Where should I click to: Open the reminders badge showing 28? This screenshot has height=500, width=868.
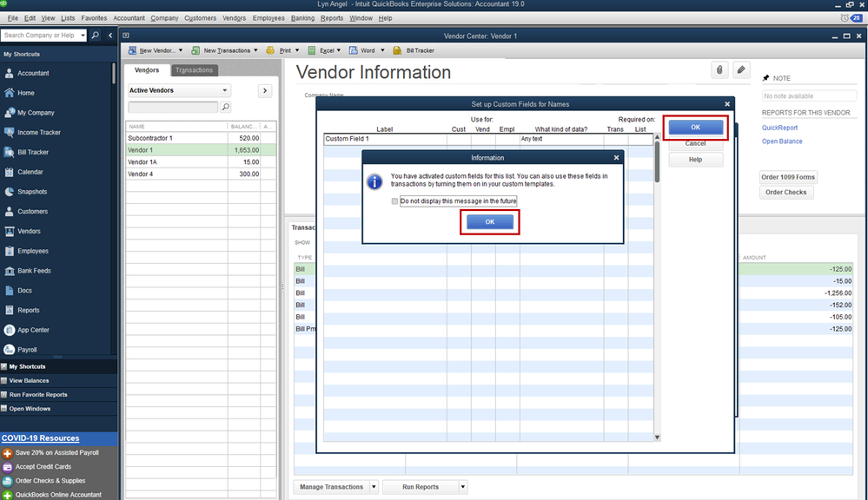[x=856, y=17]
